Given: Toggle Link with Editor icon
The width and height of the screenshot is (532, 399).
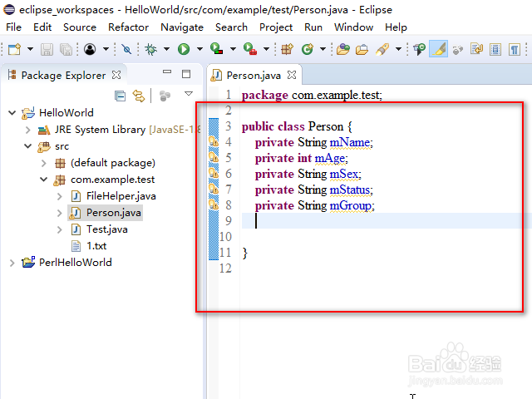Looking at the screenshot, I should [x=139, y=96].
